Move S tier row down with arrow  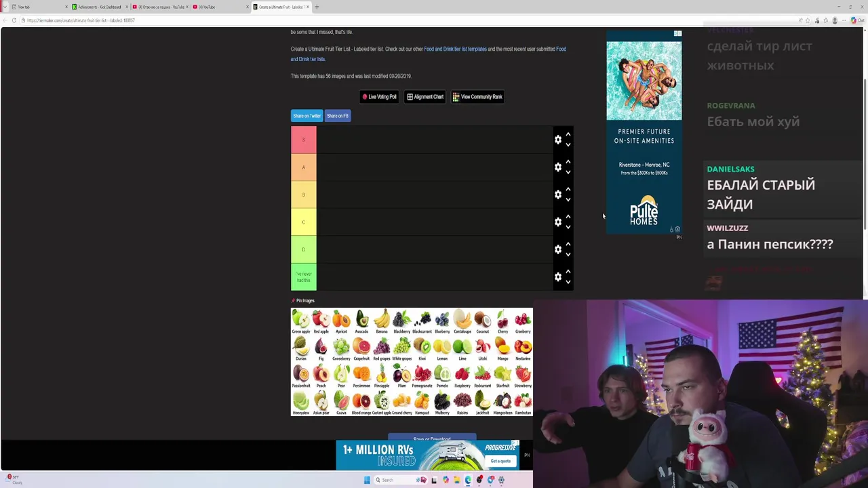568,144
